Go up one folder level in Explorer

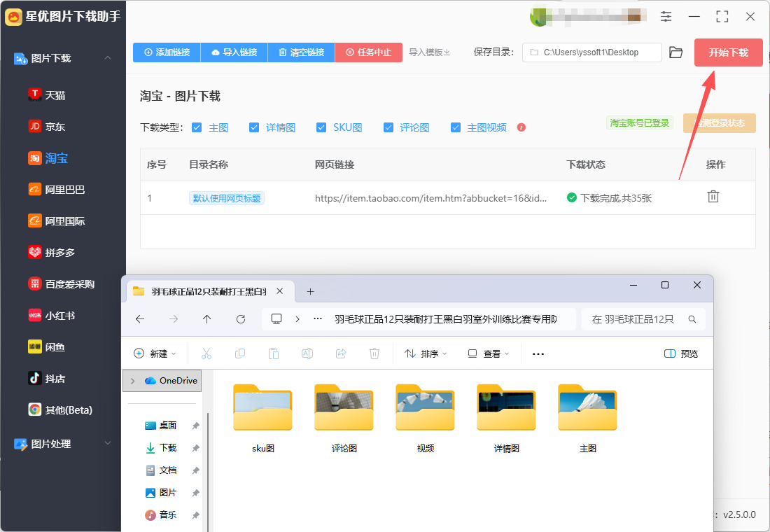point(207,319)
